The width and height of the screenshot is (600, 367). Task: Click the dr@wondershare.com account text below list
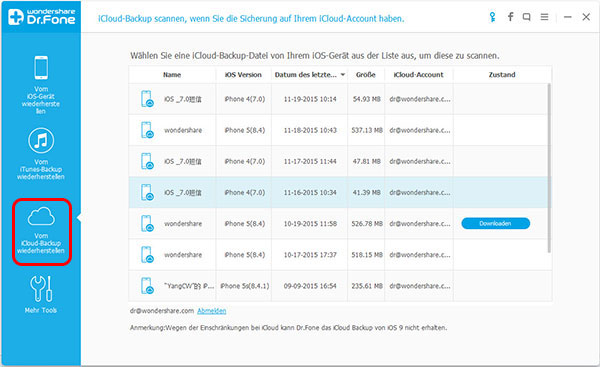click(162, 311)
